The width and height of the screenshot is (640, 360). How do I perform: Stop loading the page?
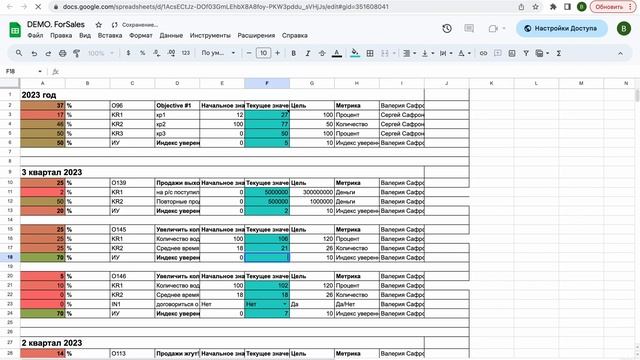[x=38, y=7]
